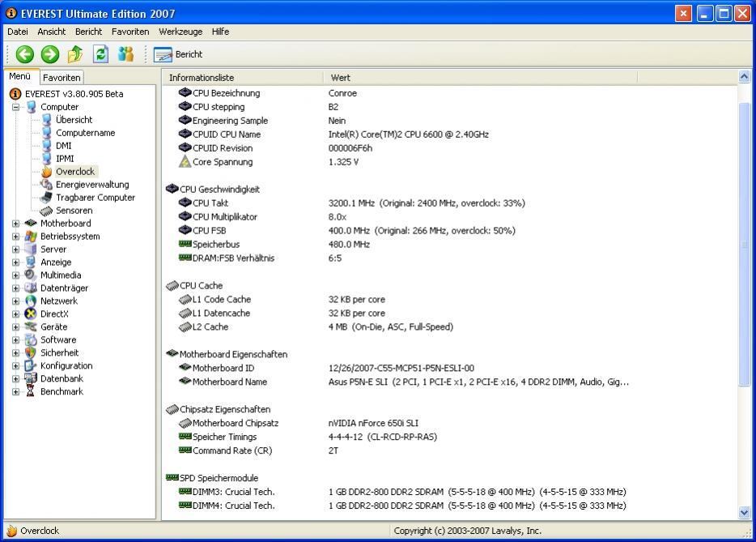This screenshot has height=542, width=756.
Task: Click the Tragbarer Computer laptop icon
Action: (x=46, y=198)
